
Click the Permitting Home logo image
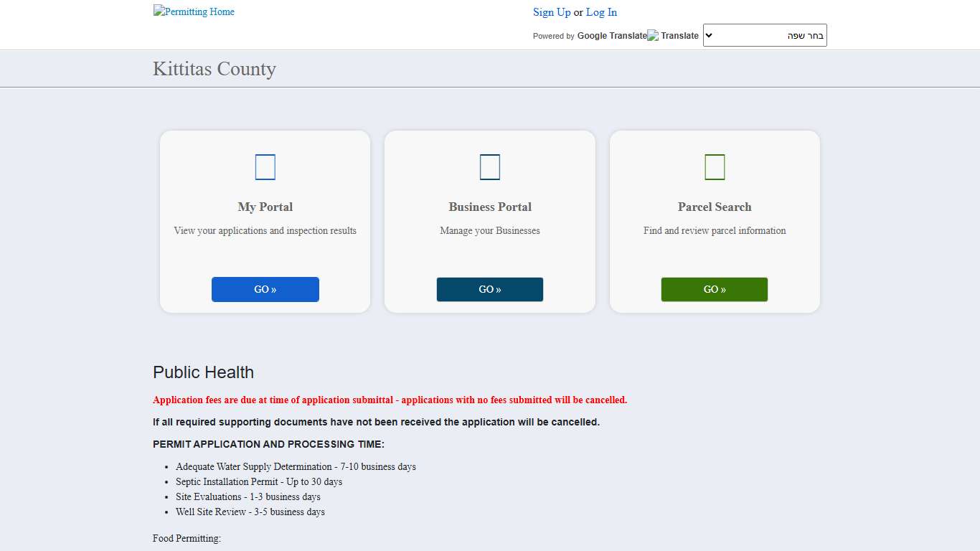point(193,11)
